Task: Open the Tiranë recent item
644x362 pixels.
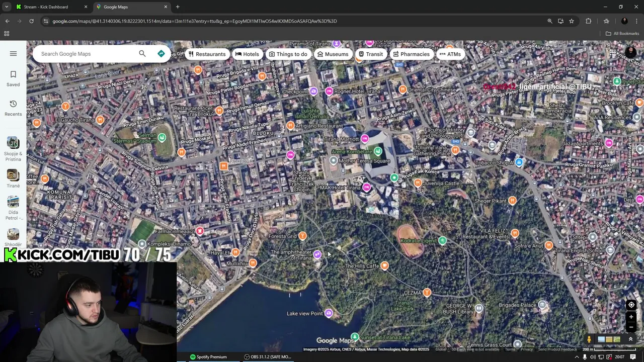Action: coord(13,178)
